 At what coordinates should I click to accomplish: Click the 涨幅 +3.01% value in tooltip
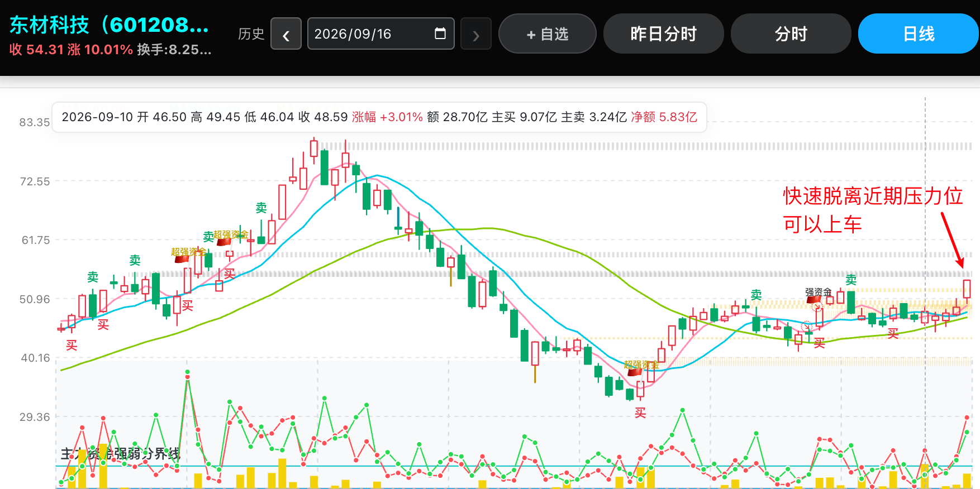point(387,117)
